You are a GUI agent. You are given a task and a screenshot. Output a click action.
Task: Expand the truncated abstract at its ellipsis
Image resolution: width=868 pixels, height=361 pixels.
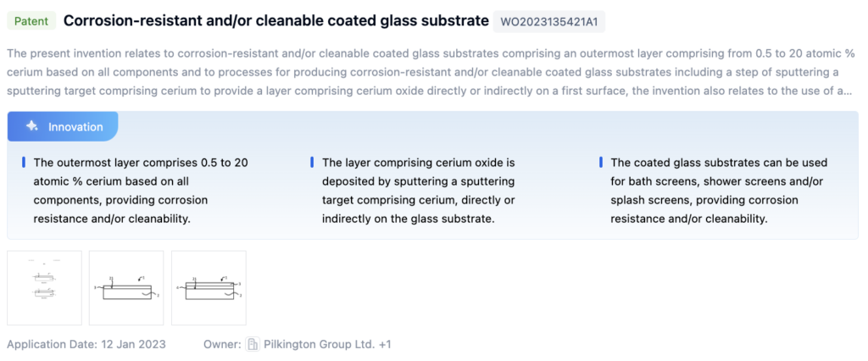[x=848, y=90]
